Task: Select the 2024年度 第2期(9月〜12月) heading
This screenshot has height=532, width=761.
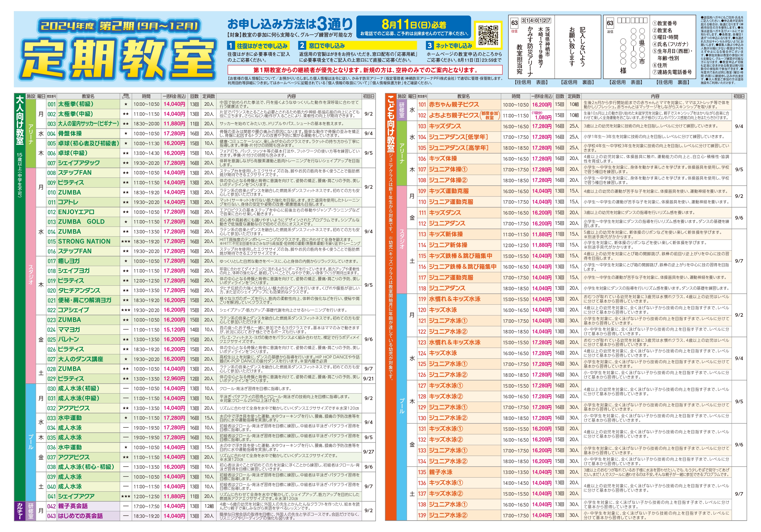Action: click(119, 26)
